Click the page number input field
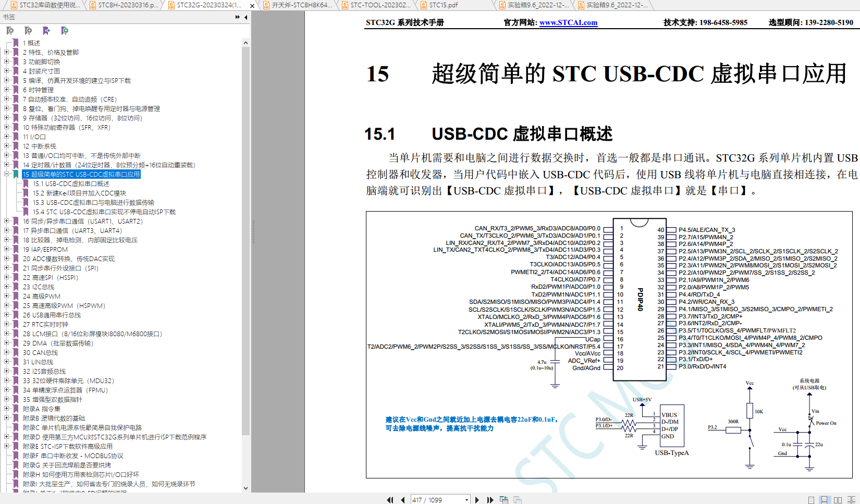 tap(437, 500)
